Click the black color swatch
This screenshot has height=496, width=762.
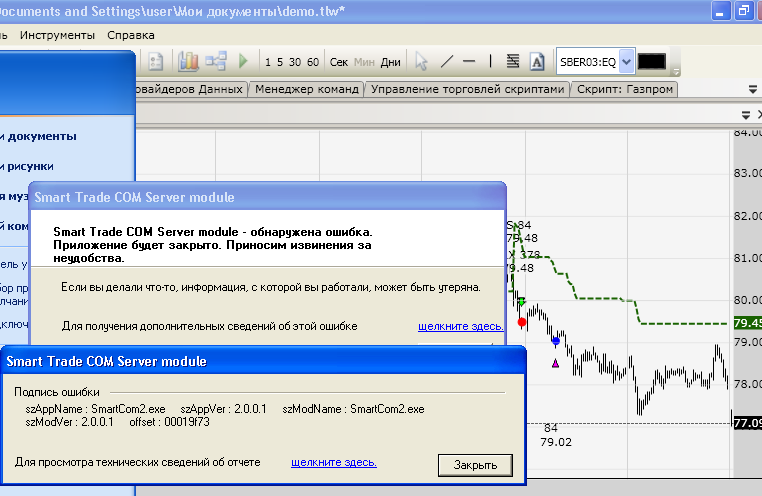tap(651, 62)
